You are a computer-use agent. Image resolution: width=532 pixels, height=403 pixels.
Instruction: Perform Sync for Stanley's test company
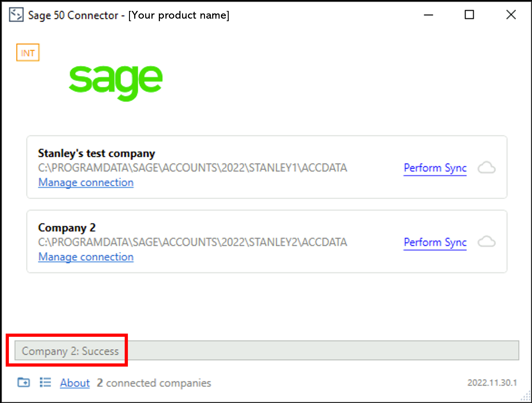tap(435, 168)
